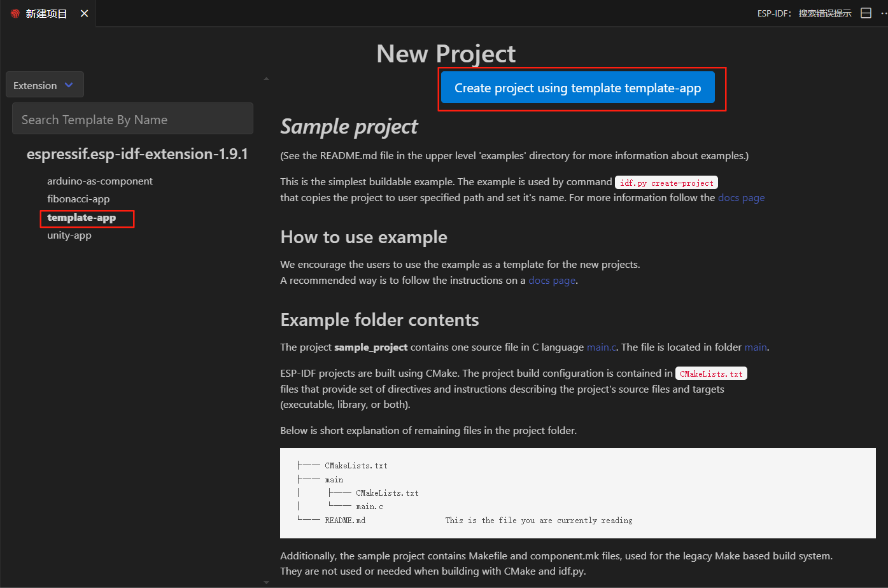This screenshot has height=588, width=888.
Task: Open the docs page link after 'follow the'
Action: click(741, 198)
